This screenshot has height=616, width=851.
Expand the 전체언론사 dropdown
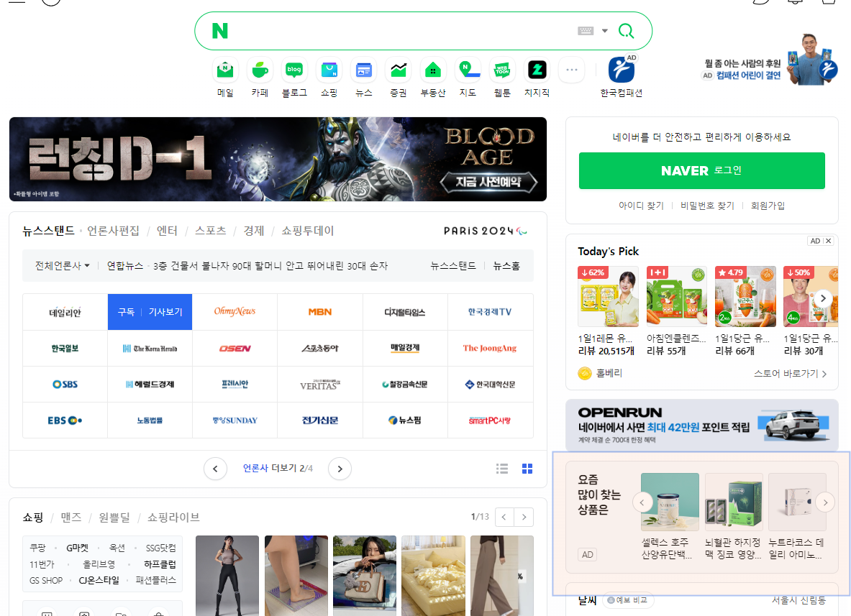63,266
